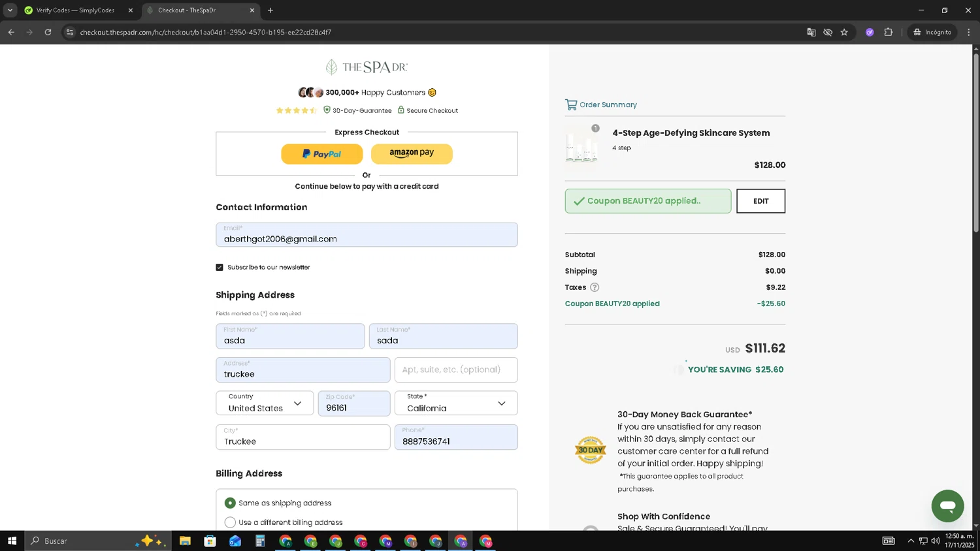Click the 30 Day guarantee badge

(591, 450)
